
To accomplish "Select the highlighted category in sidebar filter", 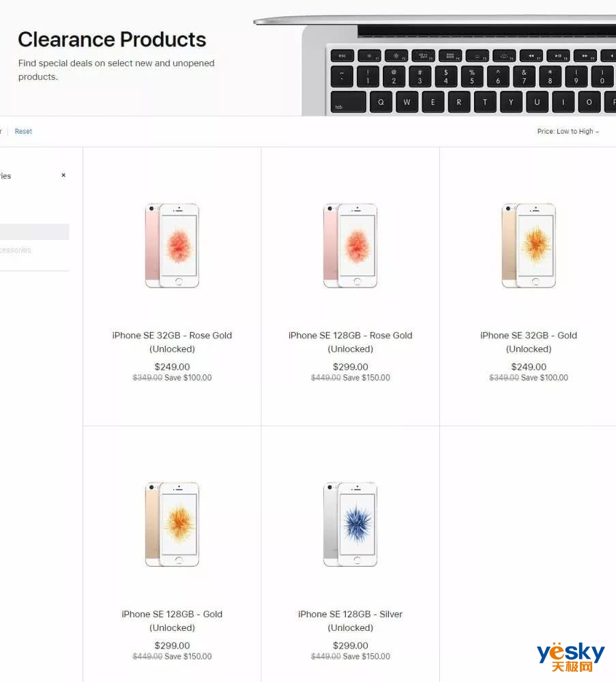I will [x=34, y=232].
